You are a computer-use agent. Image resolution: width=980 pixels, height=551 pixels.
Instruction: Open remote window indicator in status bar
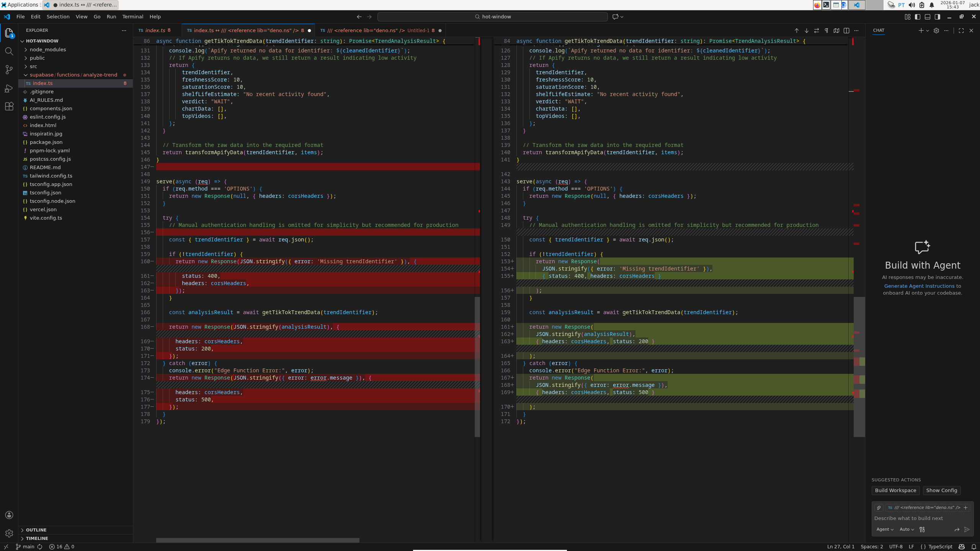point(6,547)
